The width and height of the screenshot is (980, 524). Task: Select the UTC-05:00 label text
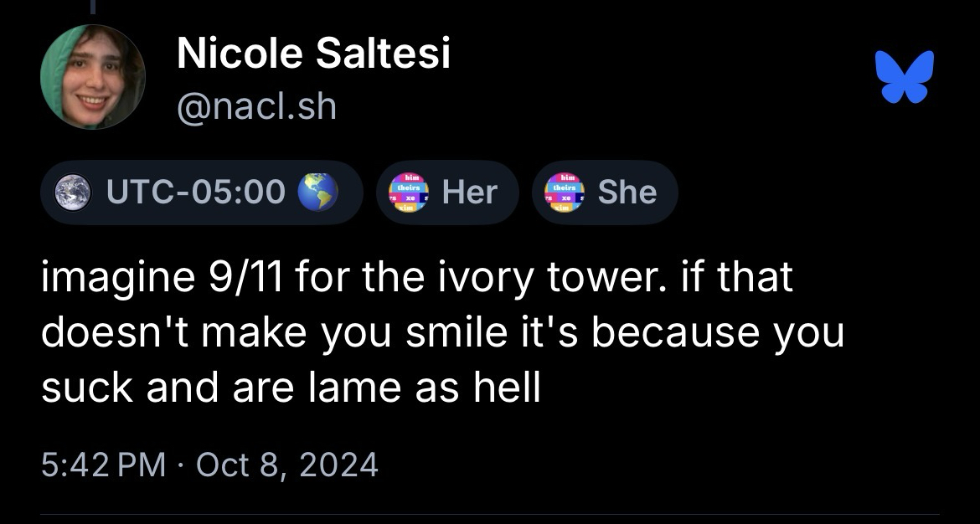coord(195,193)
